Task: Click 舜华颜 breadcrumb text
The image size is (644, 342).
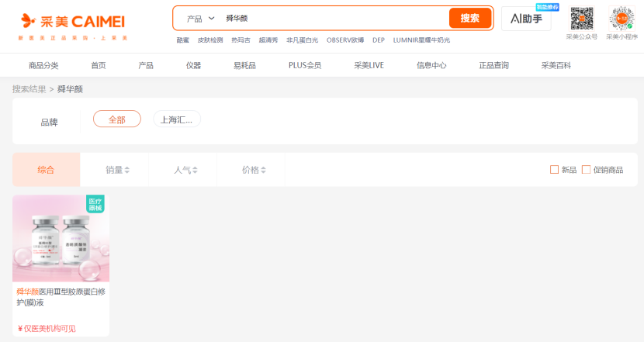Action: coord(71,89)
